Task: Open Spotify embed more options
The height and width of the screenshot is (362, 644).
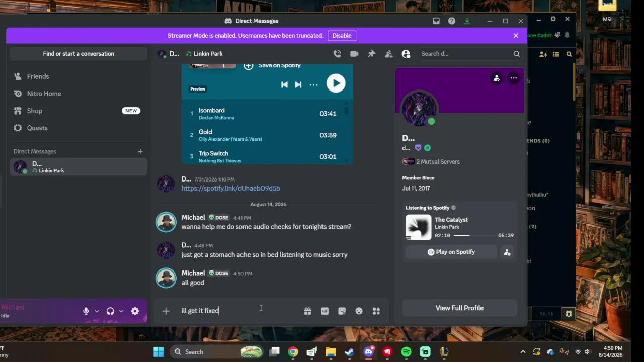Action: (x=313, y=84)
